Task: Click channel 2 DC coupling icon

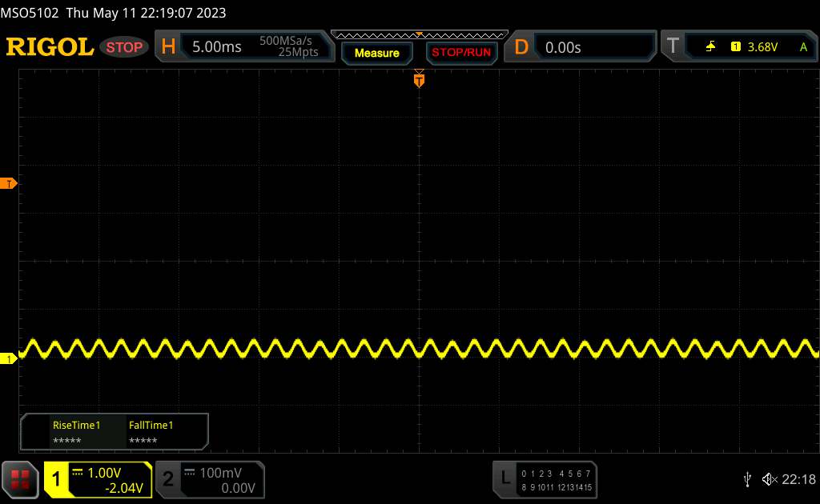Action: pos(189,472)
